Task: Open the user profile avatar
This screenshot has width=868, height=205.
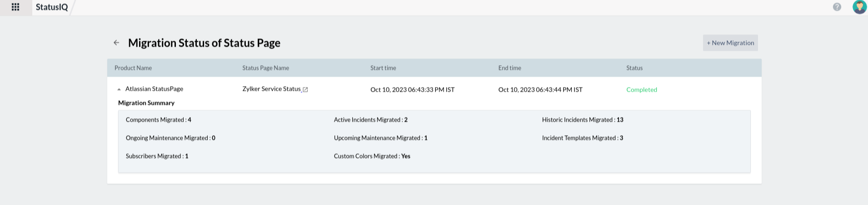Action: [x=859, y=7]
